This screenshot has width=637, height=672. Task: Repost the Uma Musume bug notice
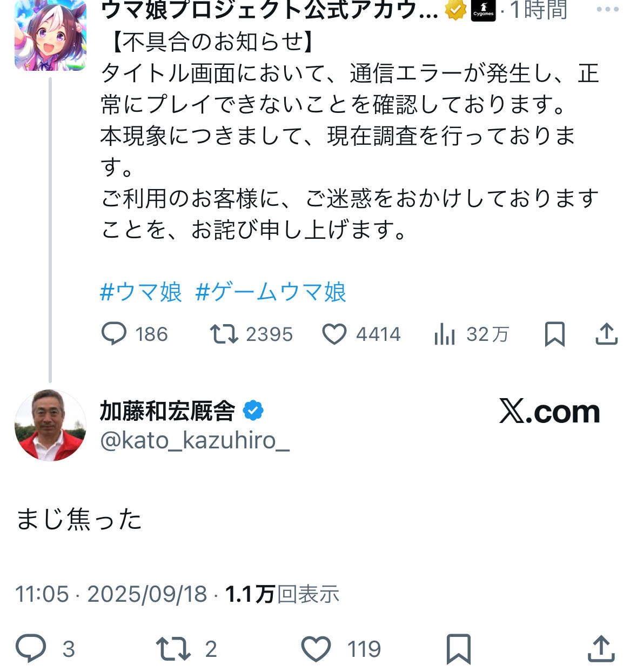(x=224, y=334)
